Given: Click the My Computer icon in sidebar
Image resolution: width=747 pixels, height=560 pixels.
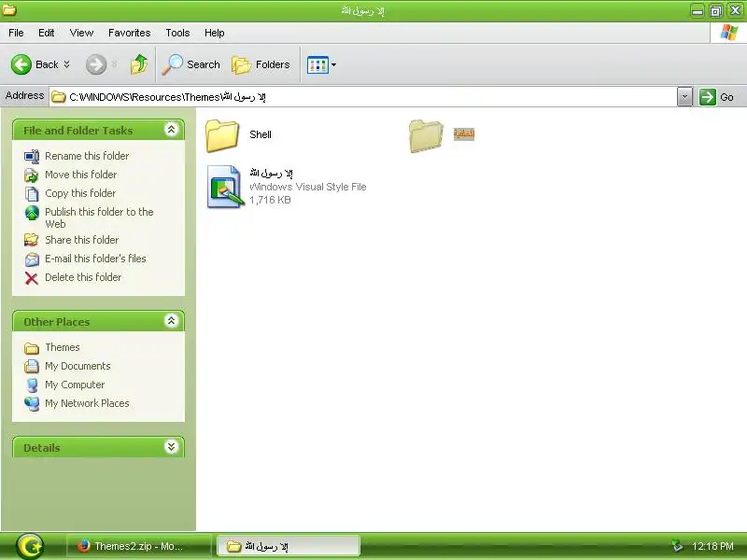Looking at the screenshot, I should pos(32,385).
